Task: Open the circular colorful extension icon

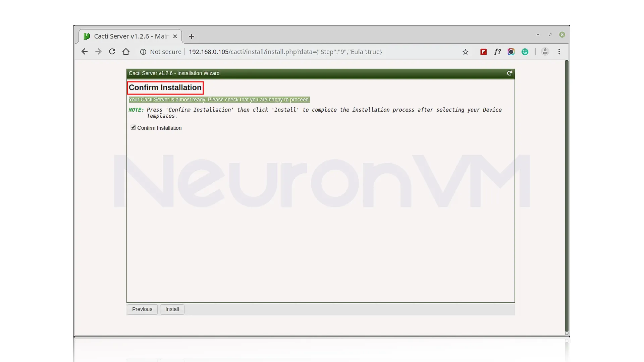Action: point(511,52)
